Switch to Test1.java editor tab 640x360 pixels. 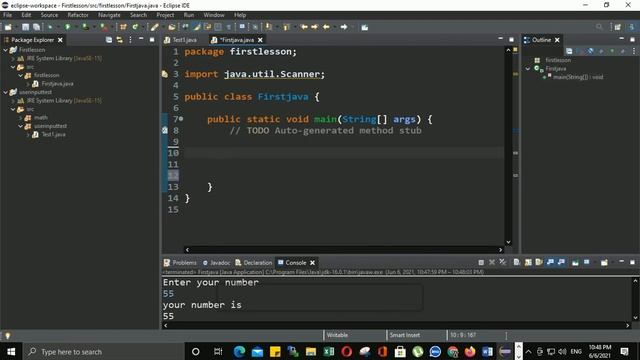tap(180, 40)
